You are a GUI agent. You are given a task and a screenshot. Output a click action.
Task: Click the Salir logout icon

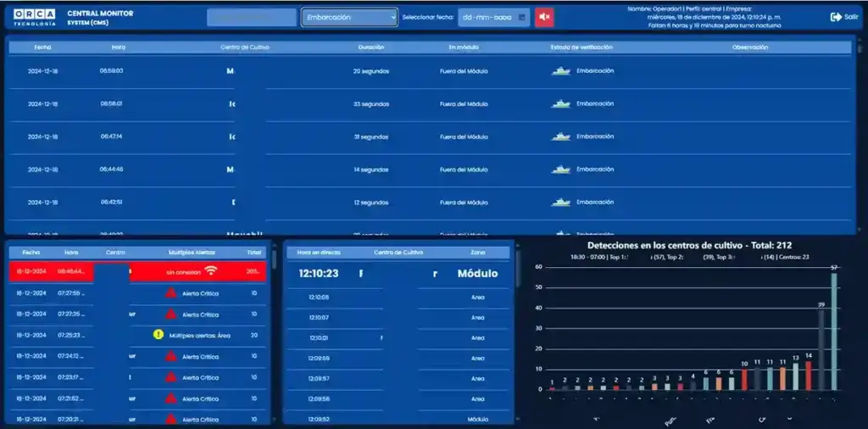tap(836, 17)
